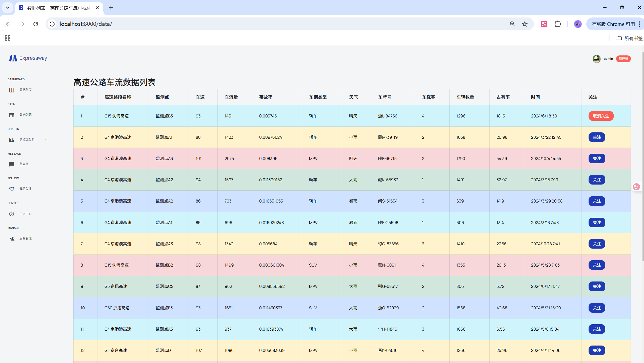Image resolution: width=644 pixels, height=363 pixels.
Task: Click the multi-dimension analysis bar chart icon
Action: pos(12,140)
